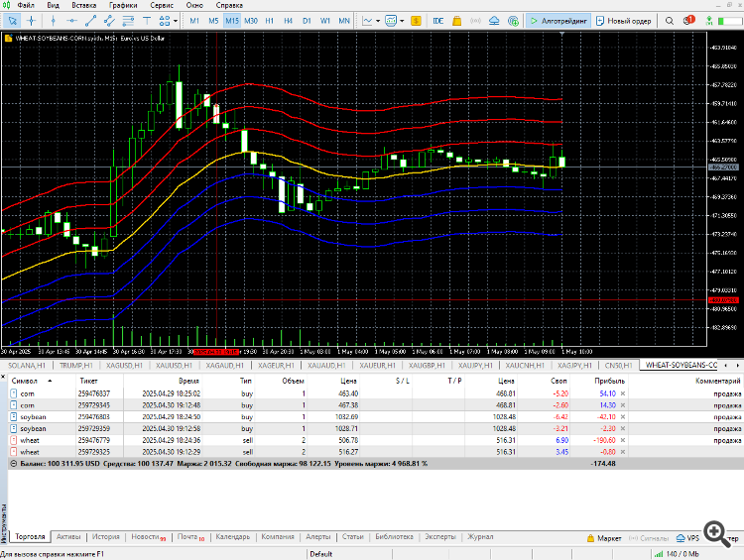Select the trendline drawing tool

pos(90,21)
